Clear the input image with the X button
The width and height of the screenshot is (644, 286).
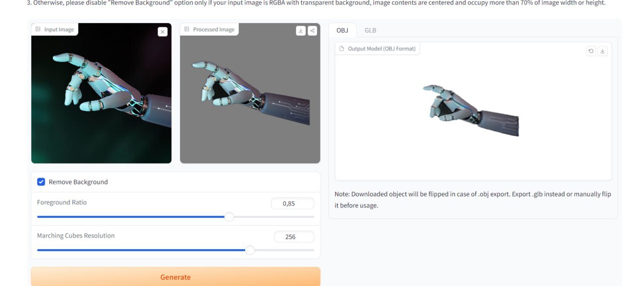[163, 32]
